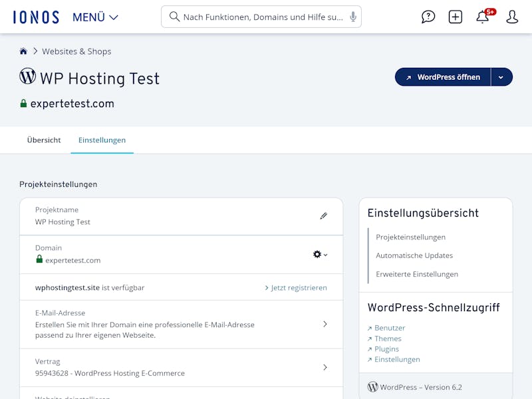Open the arrow dropdown beside WordPress öffnen
Screen dimensions: 532x399
click(x=501, y=77)
